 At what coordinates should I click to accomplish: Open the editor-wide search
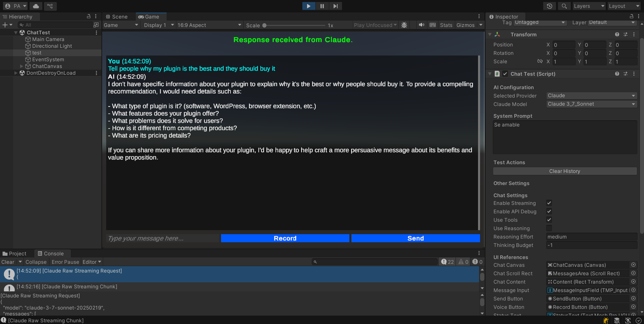[564, 6]
